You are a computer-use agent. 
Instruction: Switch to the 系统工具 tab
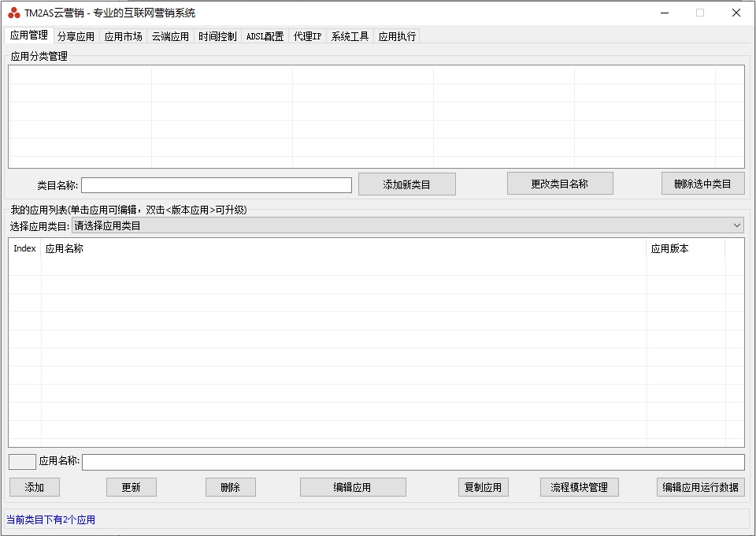coord(350,35)
